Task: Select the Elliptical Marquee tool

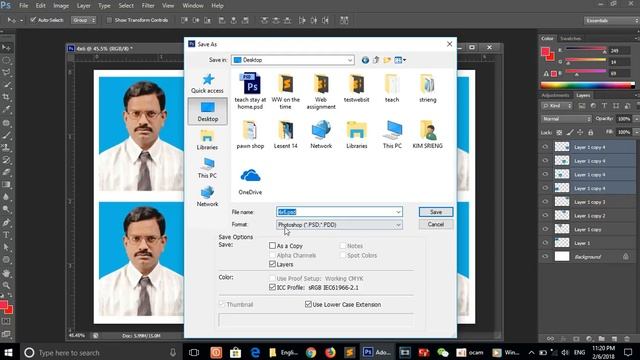Action: click(x=6, y=60)
